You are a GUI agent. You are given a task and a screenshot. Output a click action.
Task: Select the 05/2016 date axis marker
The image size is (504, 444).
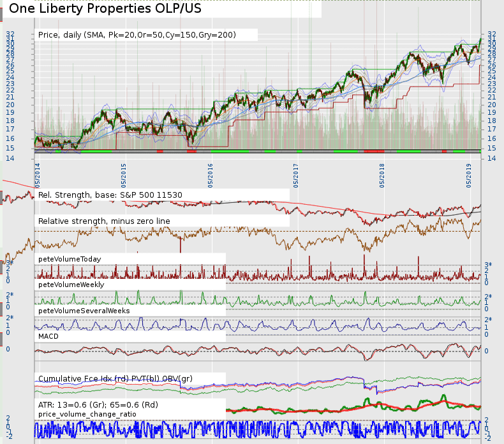211,175
